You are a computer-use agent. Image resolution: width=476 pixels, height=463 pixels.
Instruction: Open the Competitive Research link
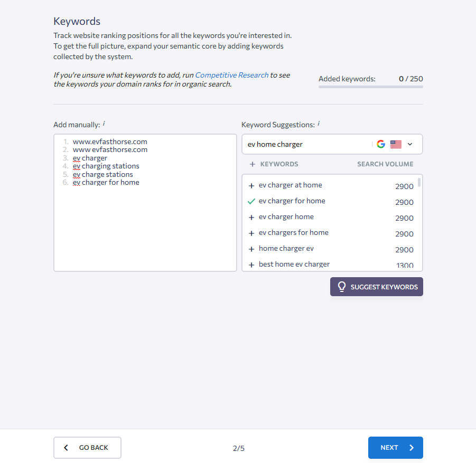[231, 75]
